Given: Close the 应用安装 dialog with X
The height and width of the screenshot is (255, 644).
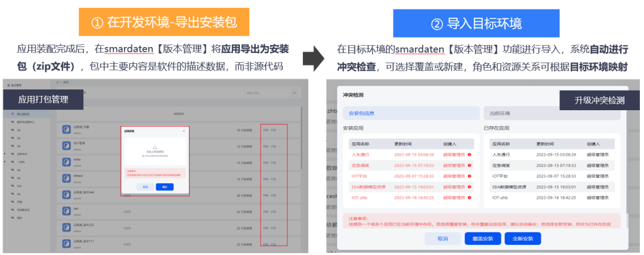Looking at the screenshot, I should pos(184,131).
